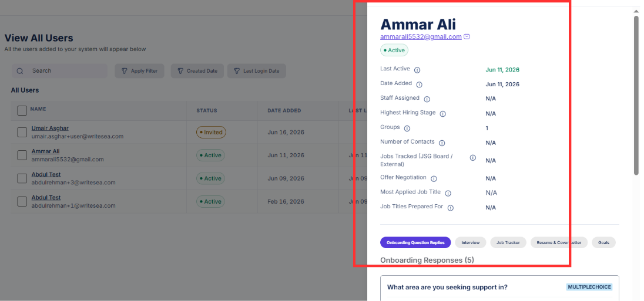Image resolution: width=644 pixels, height=301 pixels.
Task: Open the Apply Filter dropdown
Action: (x=139, y=71)
